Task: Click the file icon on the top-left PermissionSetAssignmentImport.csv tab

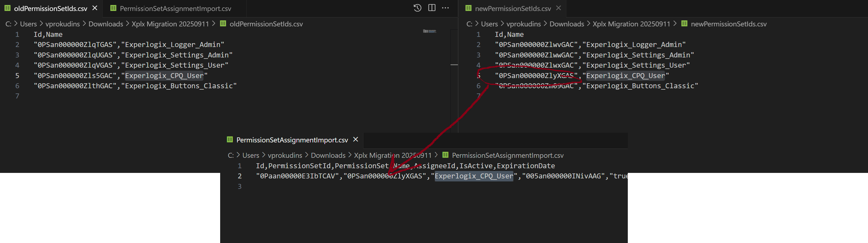Action: coord(113,8)
